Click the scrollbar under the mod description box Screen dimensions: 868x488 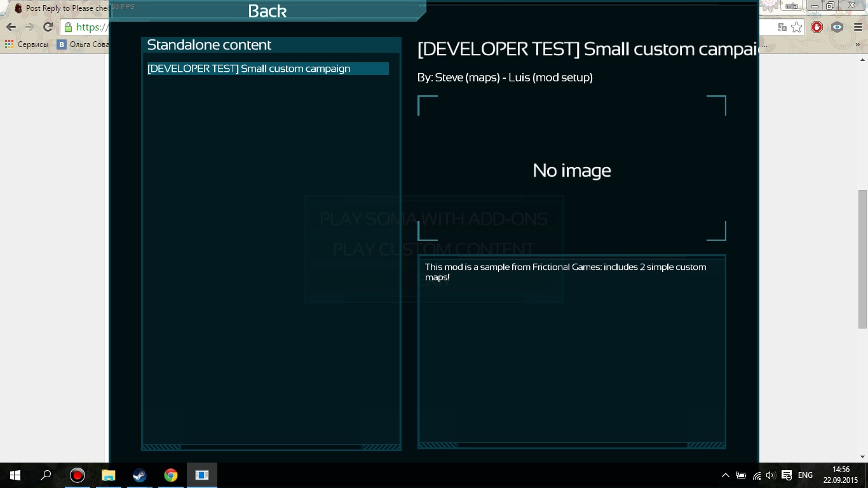pyautogui.click(x=571, y=445)
